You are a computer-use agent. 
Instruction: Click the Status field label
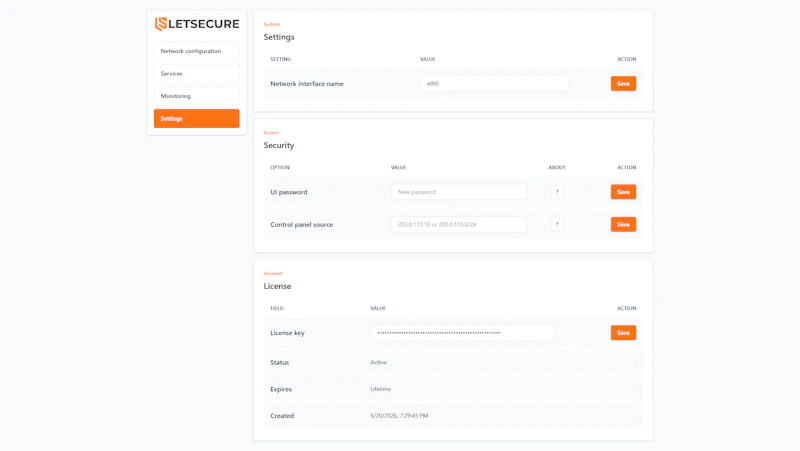click(x=280, y=362)
